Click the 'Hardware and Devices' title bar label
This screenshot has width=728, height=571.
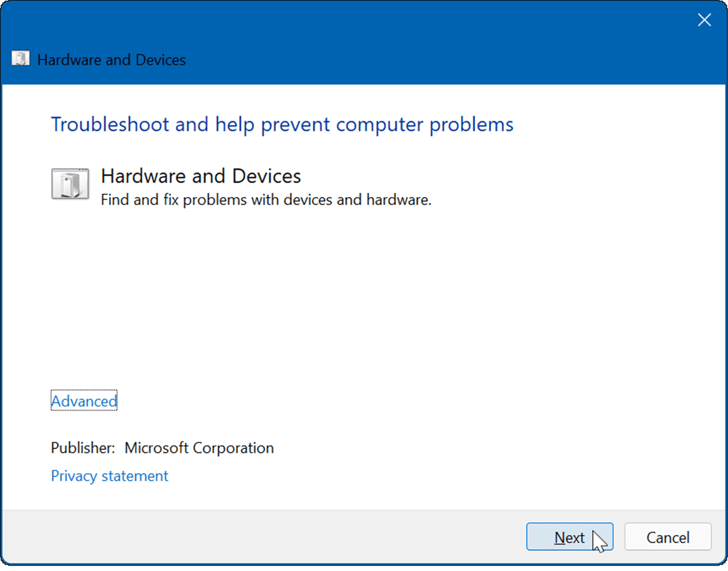point(111,59)
